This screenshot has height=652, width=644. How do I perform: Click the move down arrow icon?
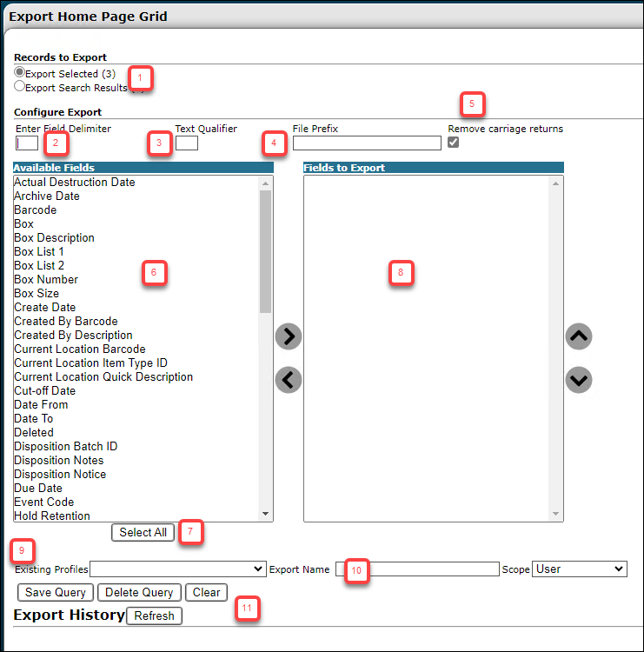[579, 379]
